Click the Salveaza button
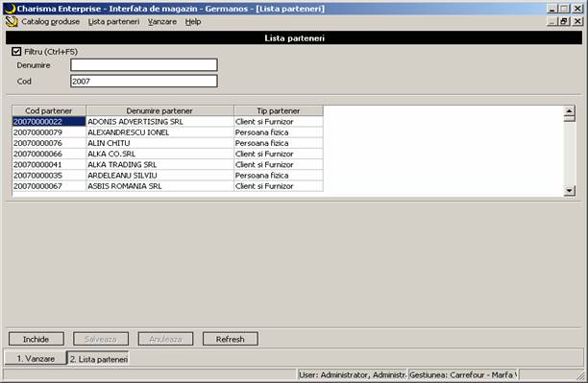 click(x=101, y=339)
